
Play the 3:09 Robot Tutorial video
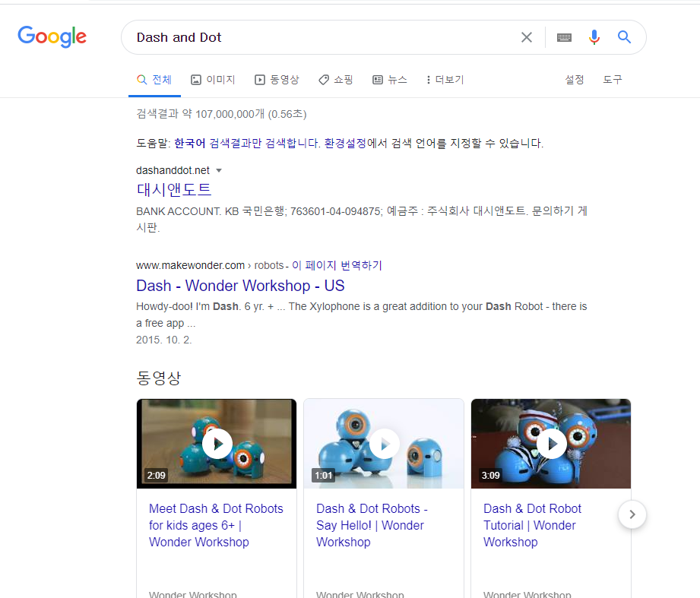point(551,444)
